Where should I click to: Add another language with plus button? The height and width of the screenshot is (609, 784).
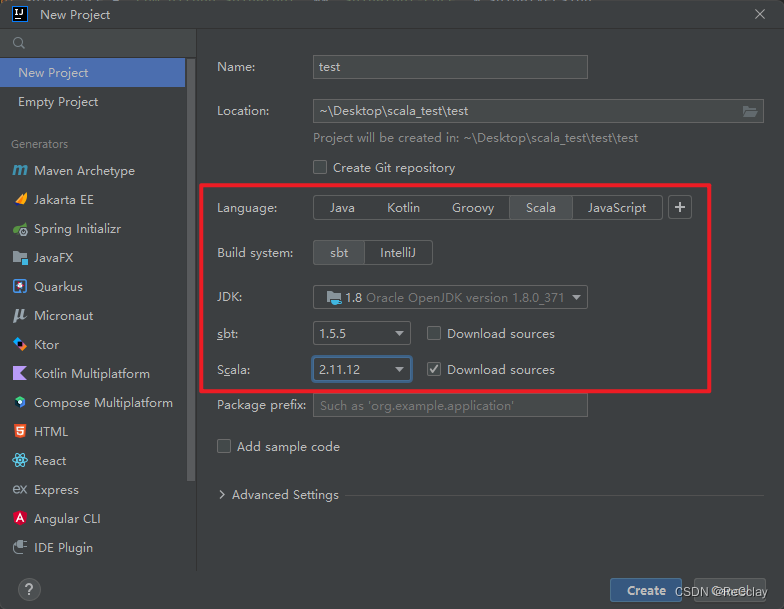click(680, 208)
